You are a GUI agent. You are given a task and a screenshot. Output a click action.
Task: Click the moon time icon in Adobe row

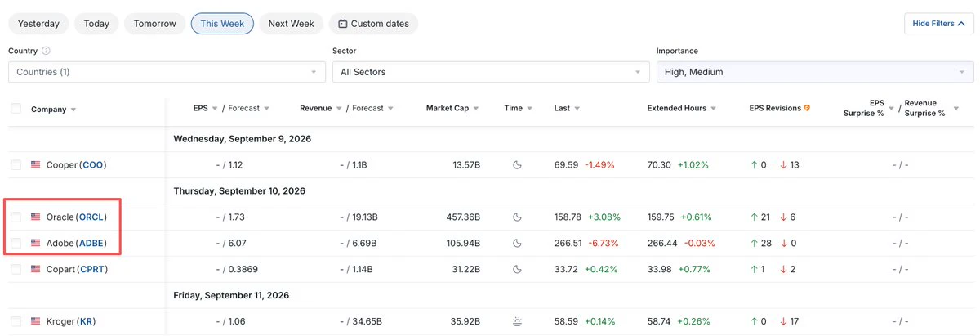pyautogui.click(x=517, y=244)
